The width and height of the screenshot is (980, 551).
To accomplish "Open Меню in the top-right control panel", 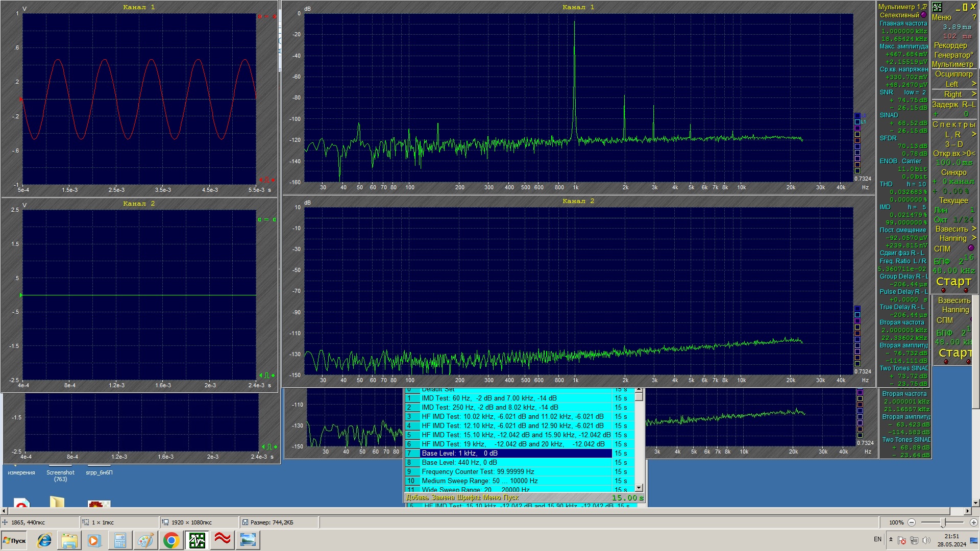I will click(x=941, y=17).
